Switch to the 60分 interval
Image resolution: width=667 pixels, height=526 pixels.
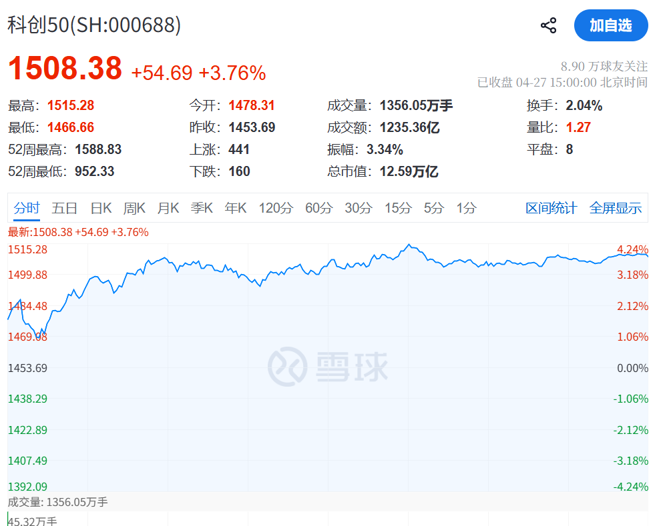pos(318,208)
